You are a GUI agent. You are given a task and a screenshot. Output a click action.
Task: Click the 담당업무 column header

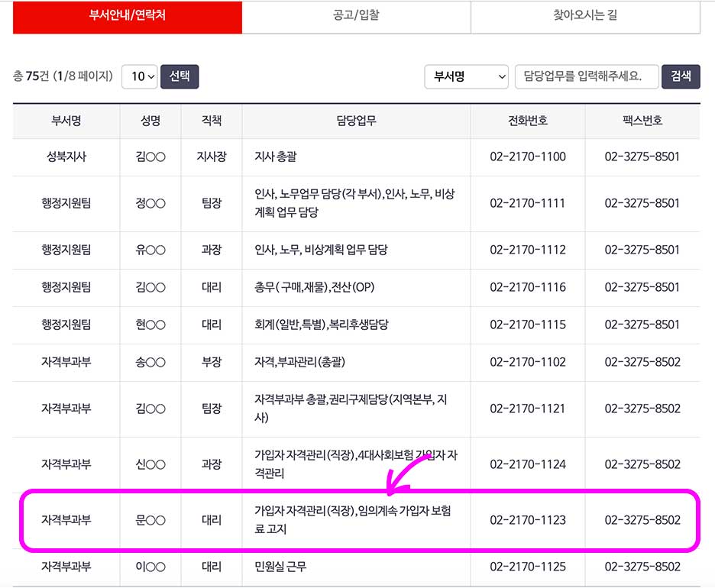[355, 121]
